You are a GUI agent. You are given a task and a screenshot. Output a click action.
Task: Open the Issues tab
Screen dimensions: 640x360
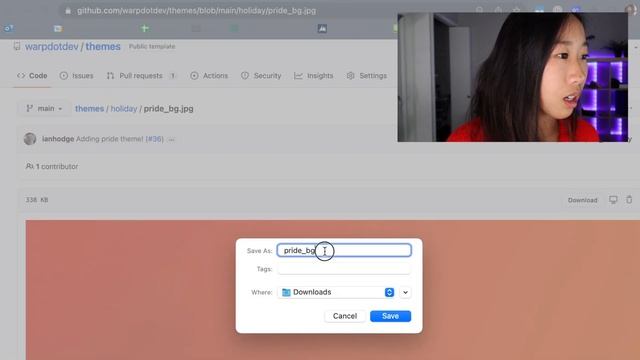[x=77, y=76]
